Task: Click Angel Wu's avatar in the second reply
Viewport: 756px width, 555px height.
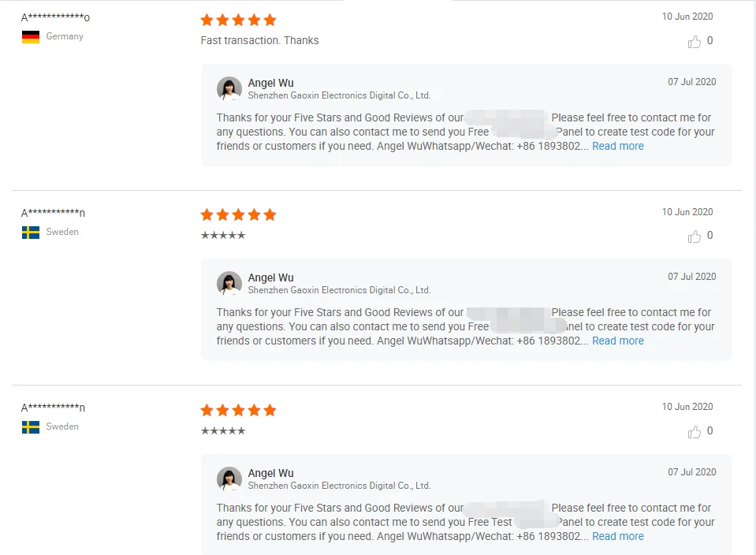Action: (229, 284)
